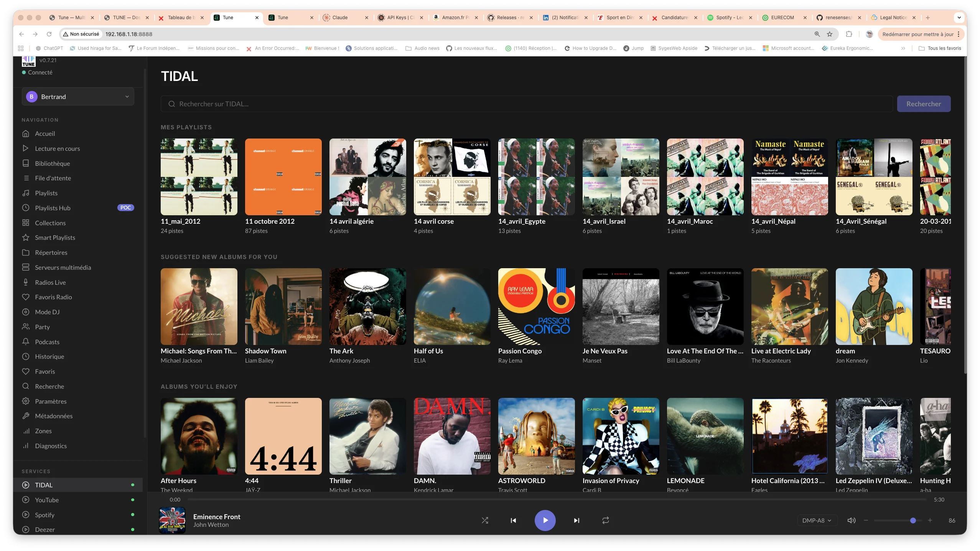The image size is (980, 551).
Task: Open Collections in the sidebar
Action: [78, 223]
